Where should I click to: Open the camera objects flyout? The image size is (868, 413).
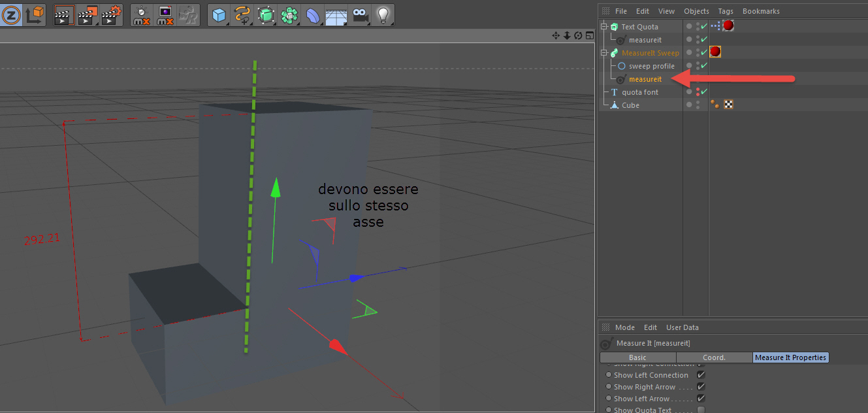click(359, 14)
